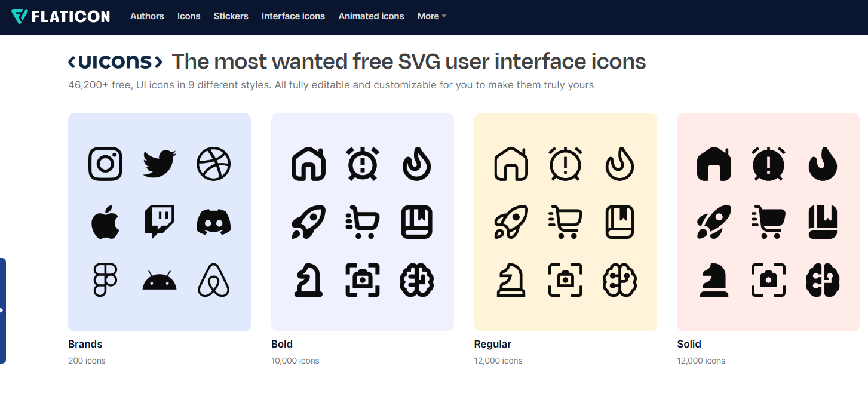Viewport: 868px width, 415px height.
Task: Click the Twitter bird icon in Brands
Action: (x=160, y=164)
